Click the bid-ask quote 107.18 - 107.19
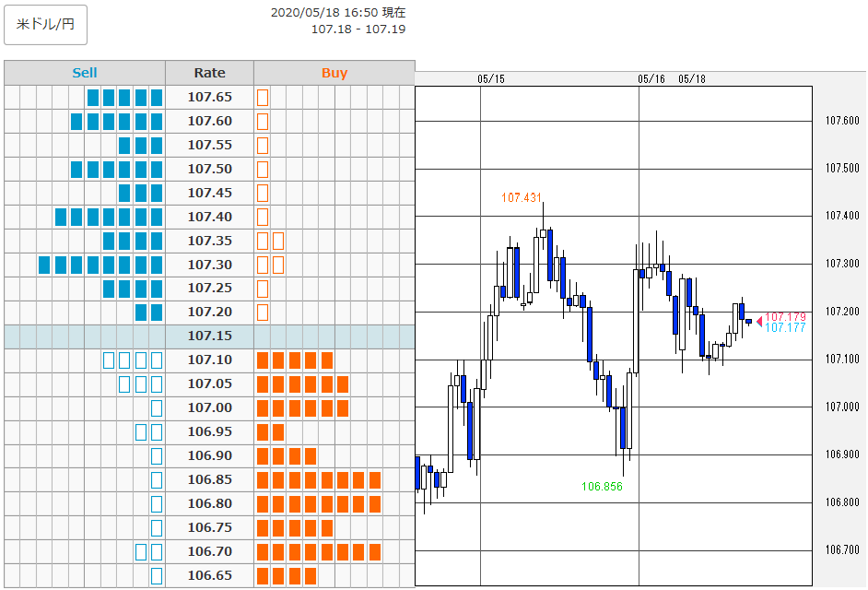 click(358, 29)
